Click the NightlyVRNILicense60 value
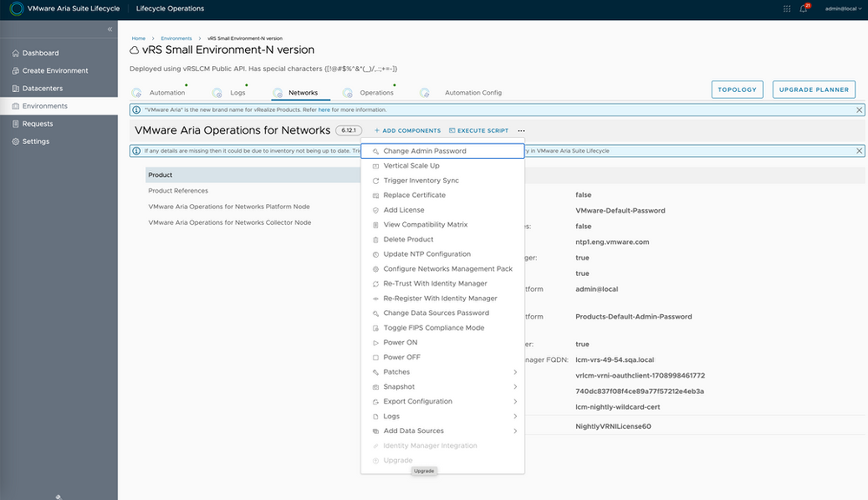Viewport: 868px width, 500px height. [613, 426]
